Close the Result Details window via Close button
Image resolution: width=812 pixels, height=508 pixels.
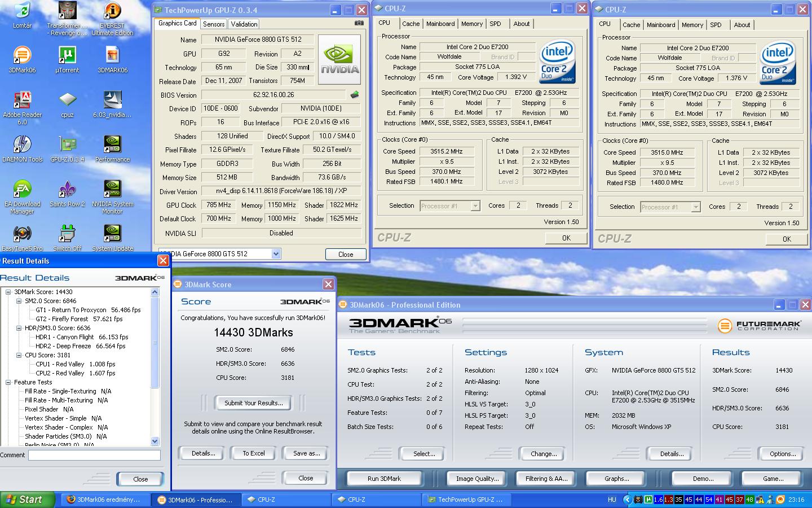[140, 479]
